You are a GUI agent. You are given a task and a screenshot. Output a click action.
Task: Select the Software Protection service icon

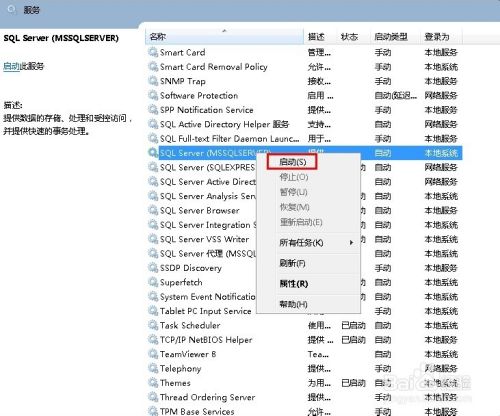click(153, 95)
